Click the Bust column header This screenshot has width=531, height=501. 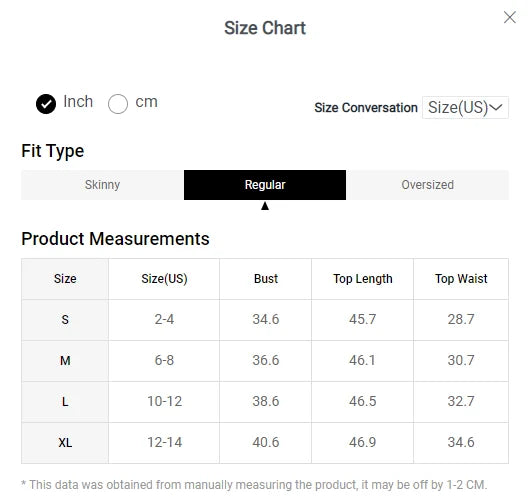coord(266,279)
